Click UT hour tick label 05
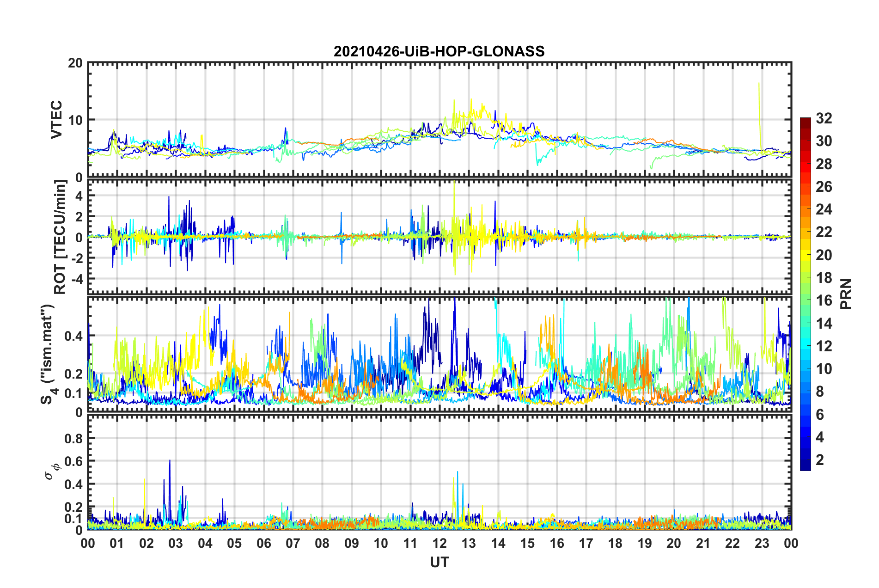Screen dimensions: 879x588 (234, 543)
